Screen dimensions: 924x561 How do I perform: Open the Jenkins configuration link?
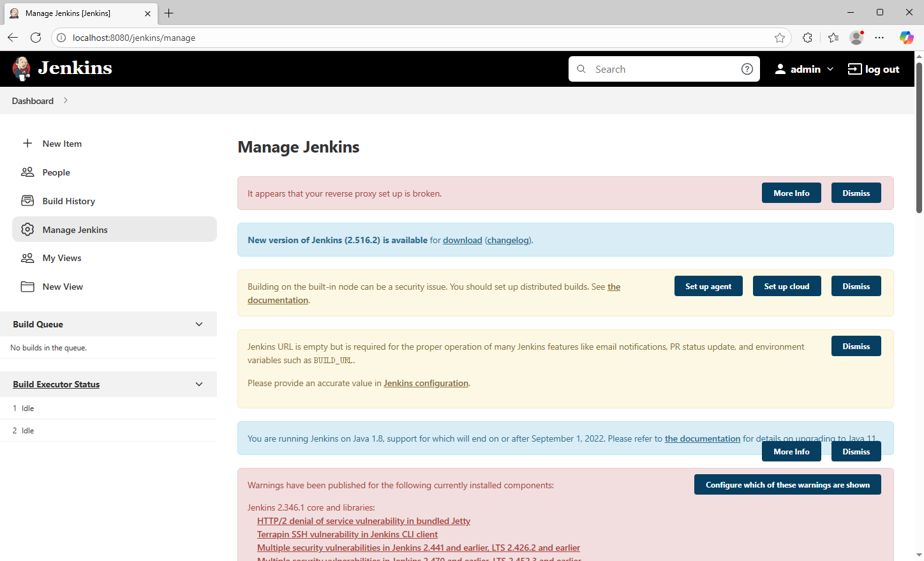tap(426, 383)
